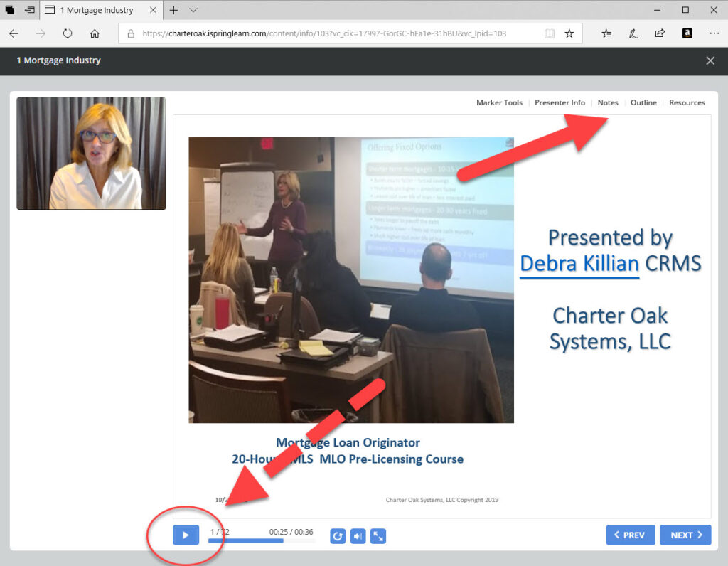728x566 pixels.
Task: Add notes with the pen icon
Action: coord(633,33)
